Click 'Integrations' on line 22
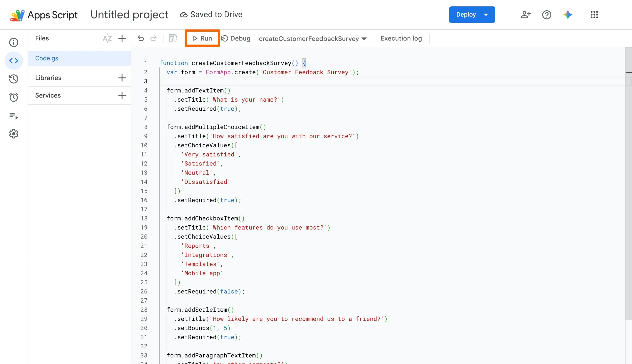The height and width of the screenshot is (364, 632). tap(205, 255)
